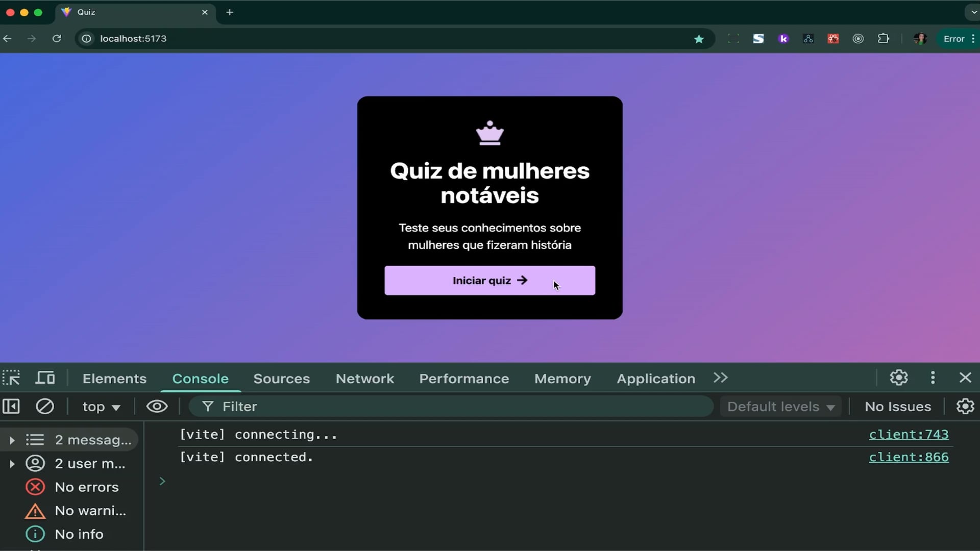Open the client:743 source link
The height and width of the screenshot is (551, 980).
908,435
